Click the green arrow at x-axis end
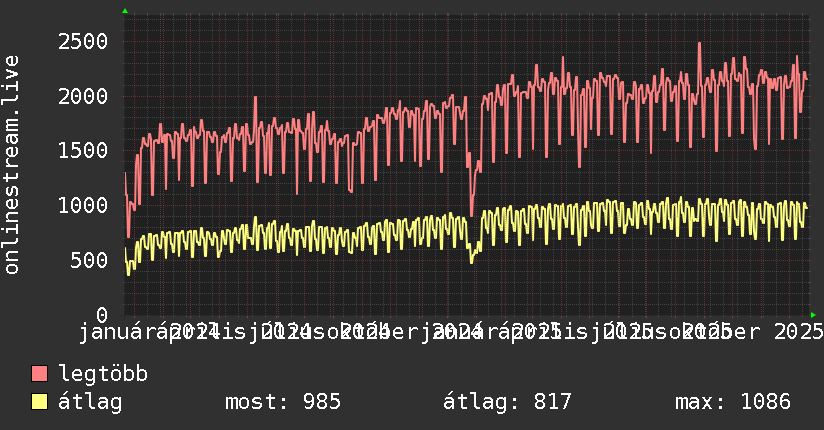 pyautogui.click(x=813, y=315)
